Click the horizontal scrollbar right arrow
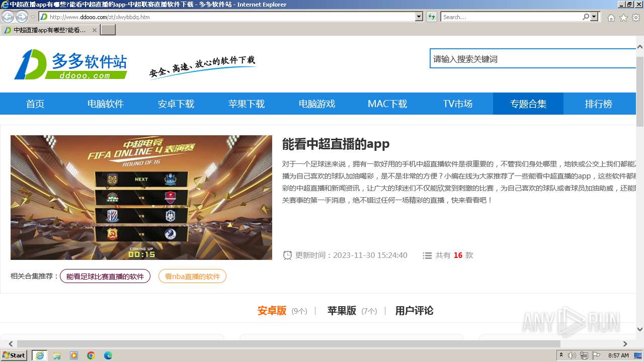644x362 pixels. 625,344
